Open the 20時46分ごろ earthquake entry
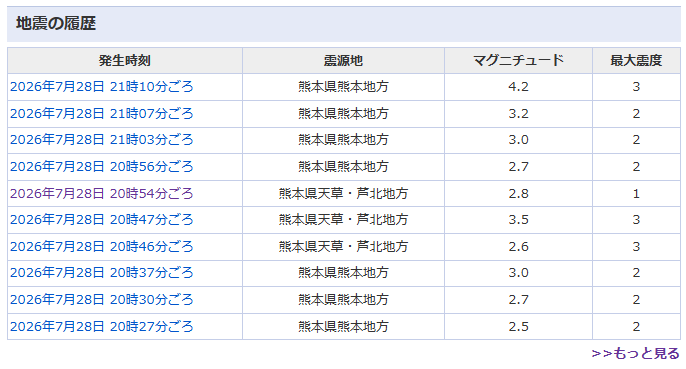The width and height of the screenshot is (686, 369). [102, 247]
